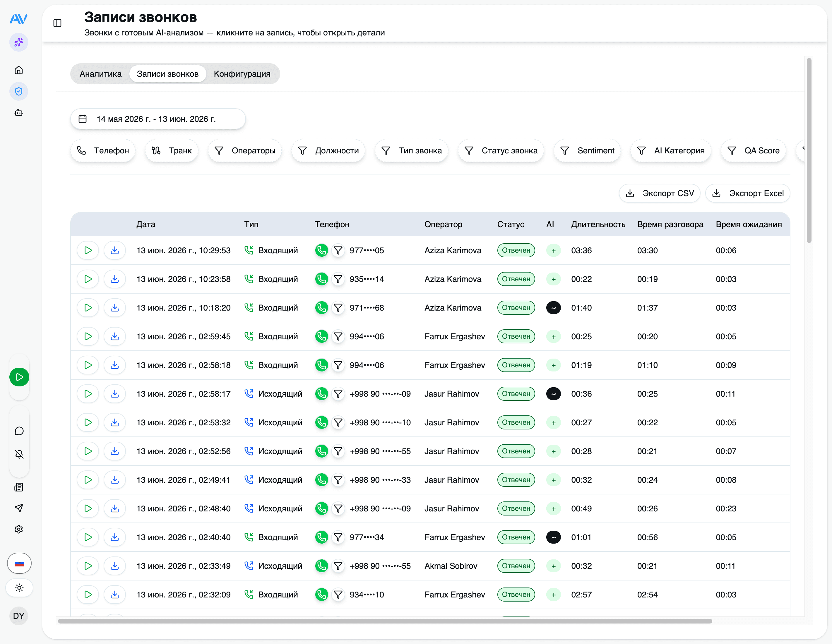Viewport: 832px width, 644px height.
Task: Open the Конфигурация tab
Action: tap(242, 74)
